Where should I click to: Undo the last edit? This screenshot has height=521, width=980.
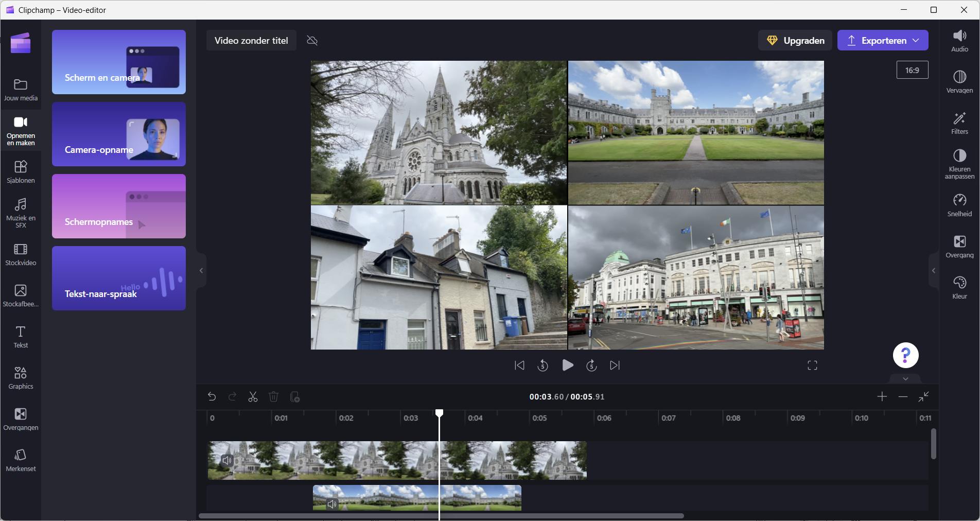(x=212, y=397)
